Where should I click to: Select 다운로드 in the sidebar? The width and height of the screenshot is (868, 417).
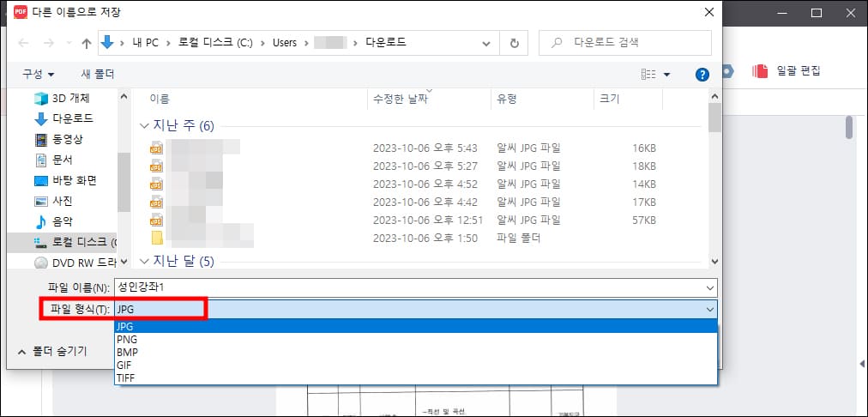(x=63, y=118)
